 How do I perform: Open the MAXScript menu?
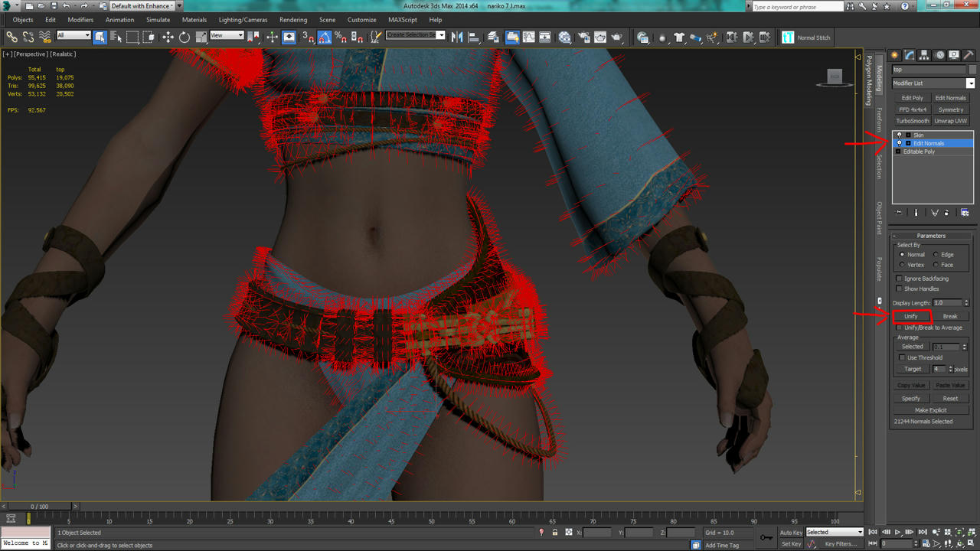403,20
